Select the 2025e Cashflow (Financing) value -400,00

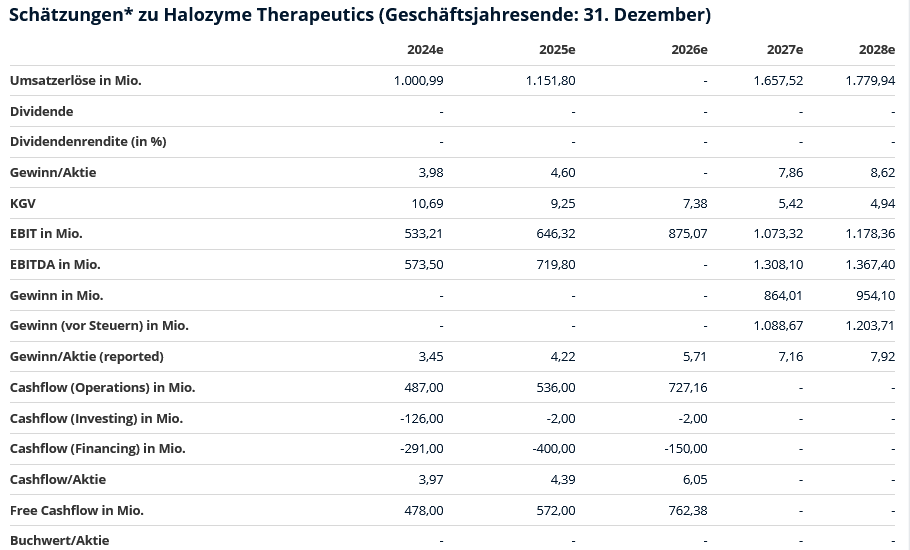[x=551, y=448]
